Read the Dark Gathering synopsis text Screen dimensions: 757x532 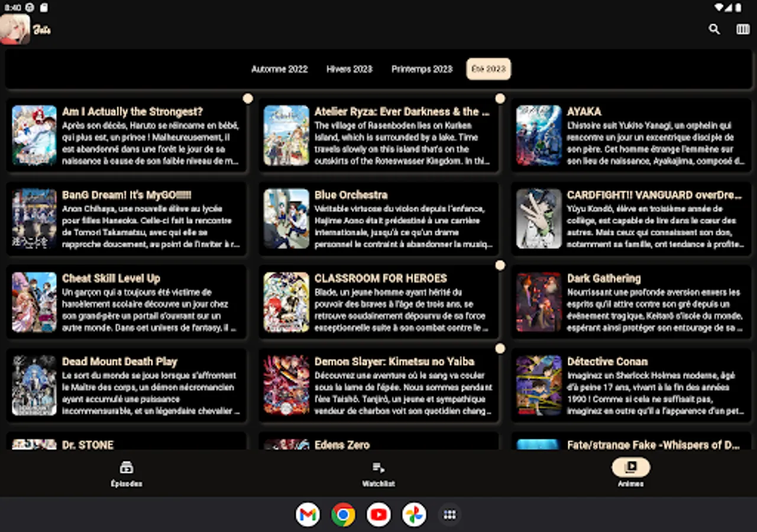click(x=655, y=310)
